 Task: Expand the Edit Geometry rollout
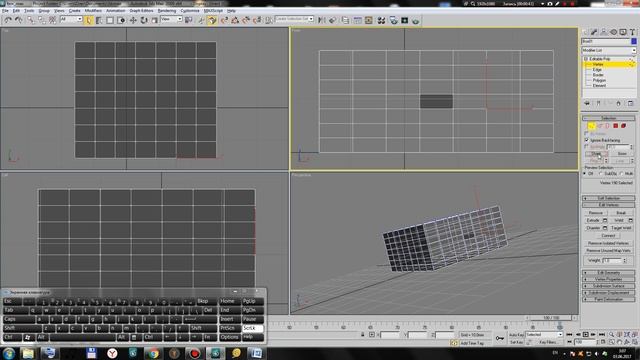pos(608,273)
